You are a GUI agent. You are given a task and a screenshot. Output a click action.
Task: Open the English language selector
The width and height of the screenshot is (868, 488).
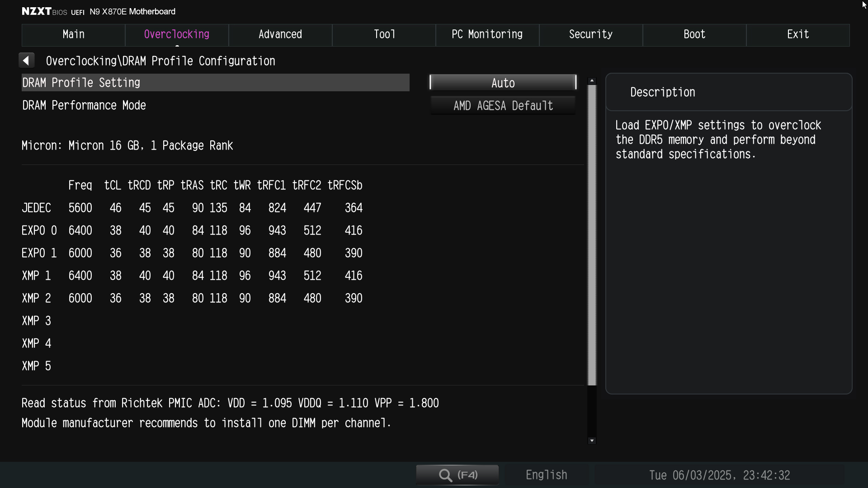tap(546, 475)
